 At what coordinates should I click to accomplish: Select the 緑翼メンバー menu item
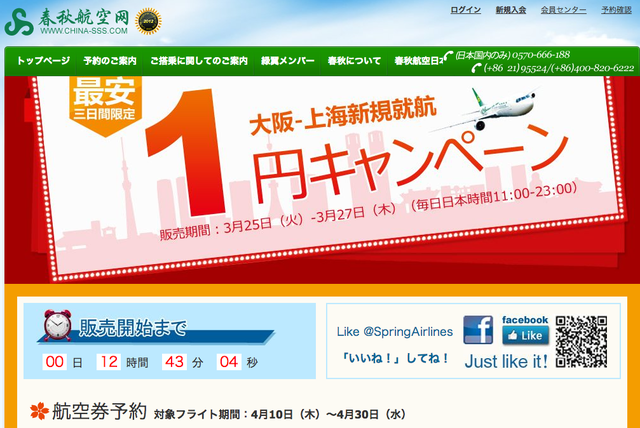coord(288,61)
